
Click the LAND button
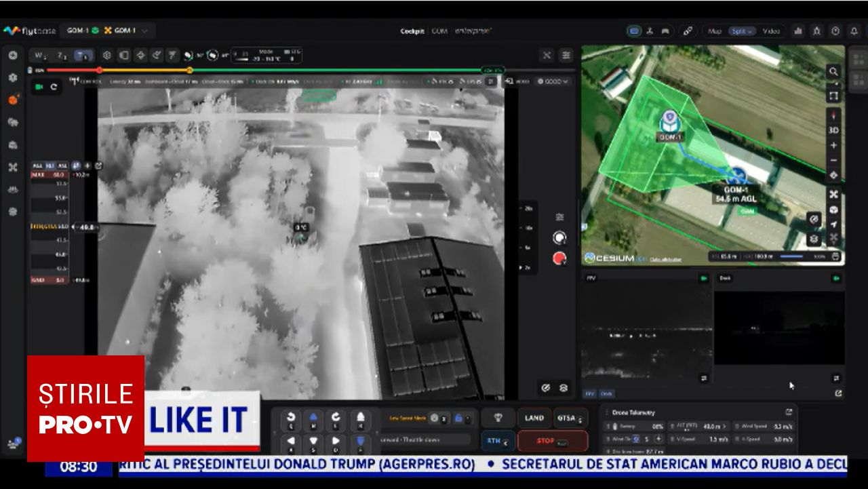point(534,418)
